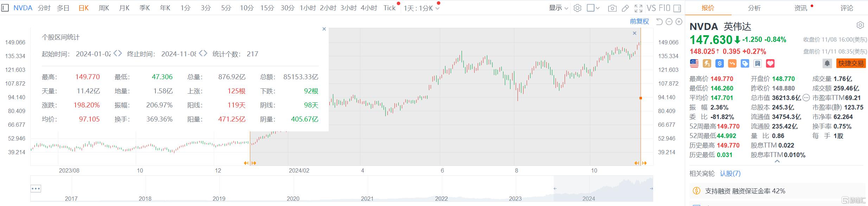Switch to 评论 comments tab
Image resolution: width=868 pixels, height=206 pixels.
tap(847, 8)
